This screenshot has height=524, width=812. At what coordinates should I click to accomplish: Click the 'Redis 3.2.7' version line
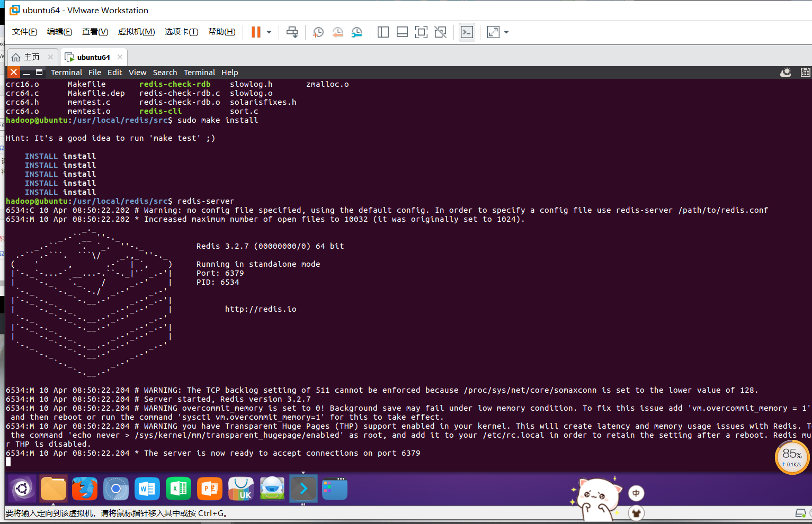pyautogui.click(x=270, y=246)
